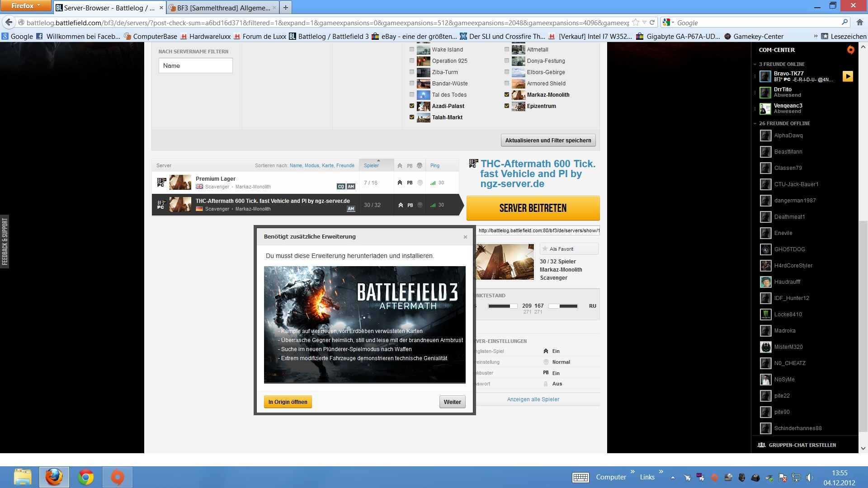Screen dimensions: 868x488
Task: Click the SERVER BEITRETEN button
Action: [x=533, y=208]
